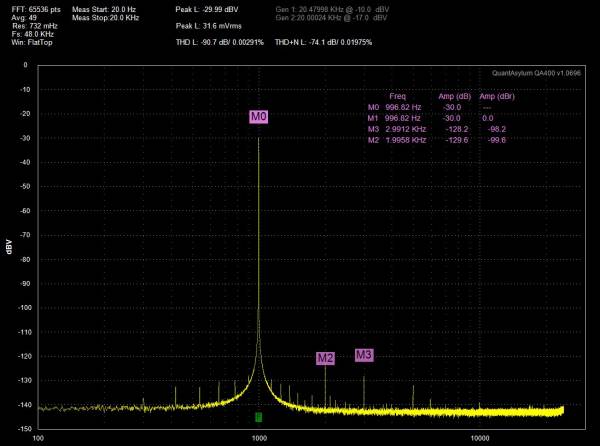Click the M3 2.9912 KHz table row

click(x=437, y=129)
